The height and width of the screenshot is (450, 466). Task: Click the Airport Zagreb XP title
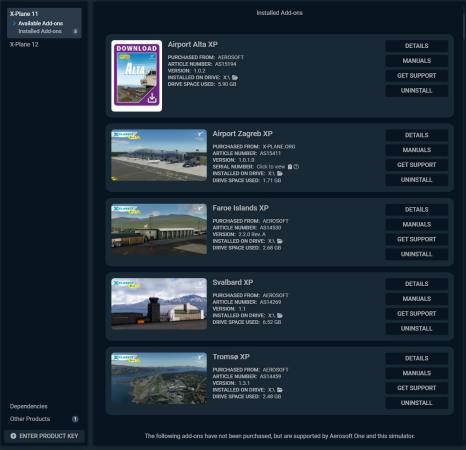point(242,134)
